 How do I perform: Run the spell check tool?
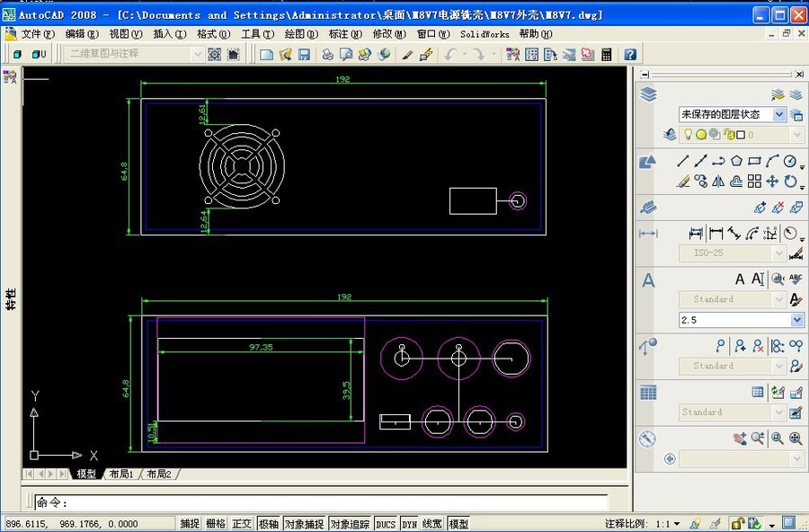pyautogui.click(x=796, y=279)
